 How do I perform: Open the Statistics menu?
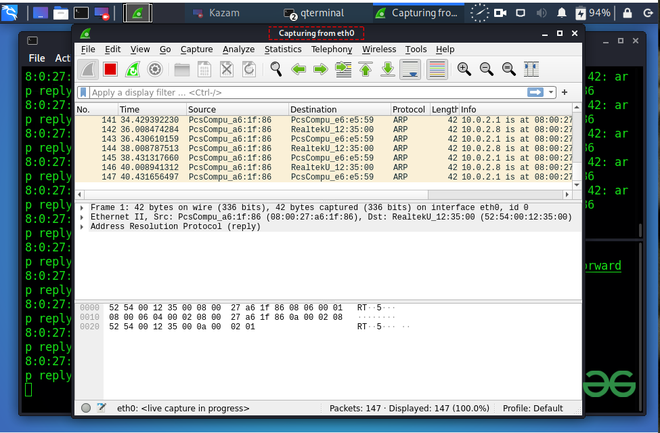[x=283, y=49]
